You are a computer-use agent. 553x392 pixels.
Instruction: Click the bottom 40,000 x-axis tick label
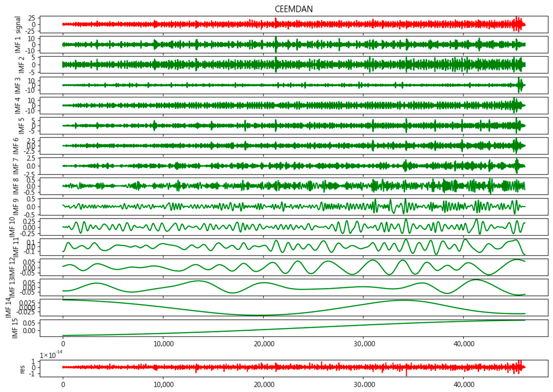(x=464, y=384)
